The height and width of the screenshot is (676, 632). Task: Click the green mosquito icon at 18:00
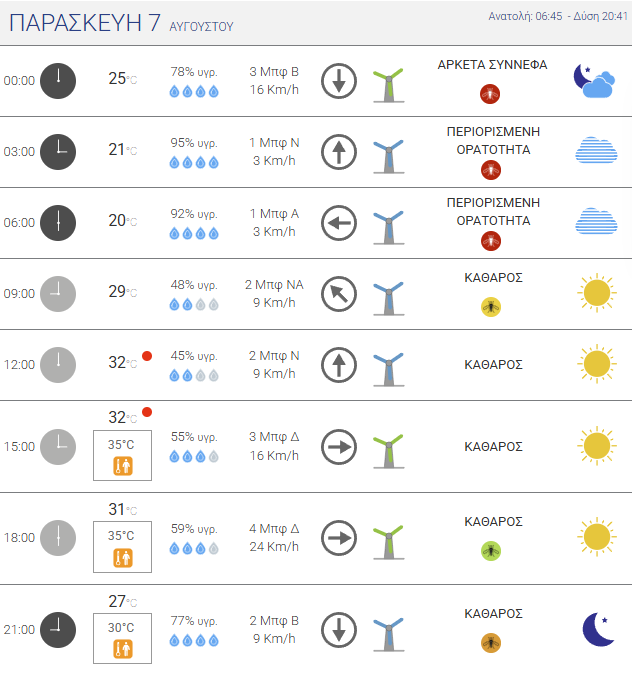pos(491,551)
